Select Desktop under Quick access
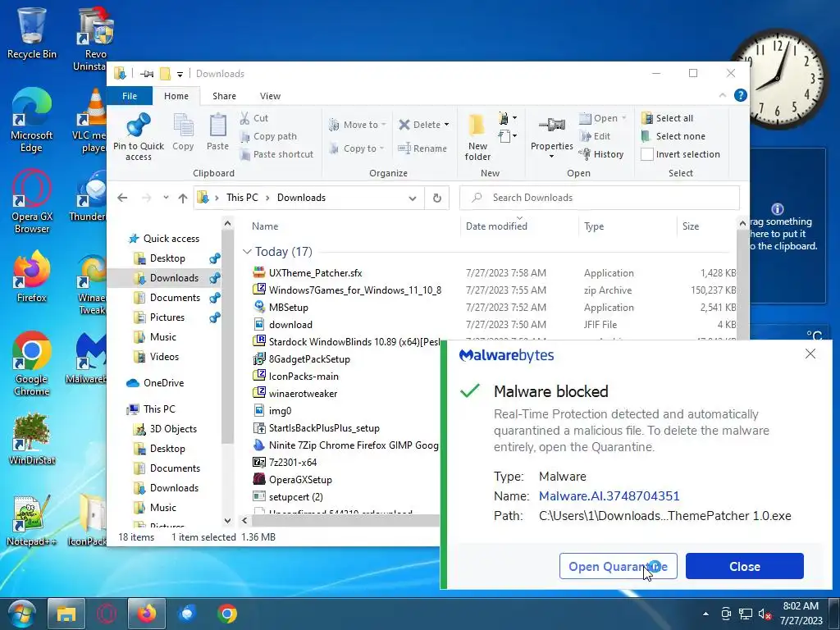 (x=167, y=258)
